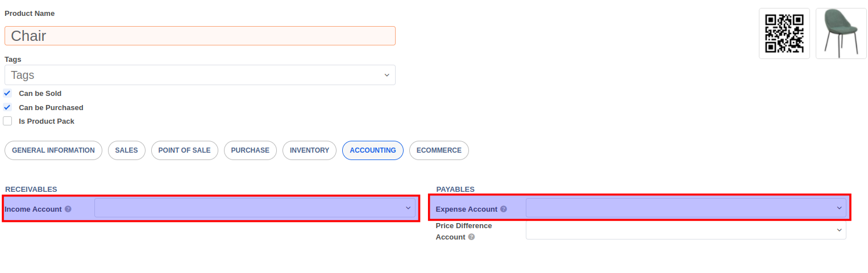The width and height of the screenshot is (868, 273).
Task: Click the green chair product image
Action: pos(841,33)
